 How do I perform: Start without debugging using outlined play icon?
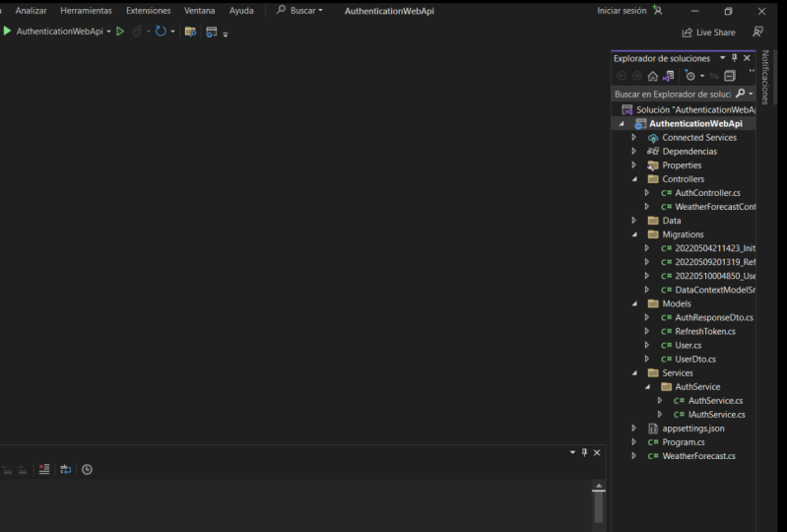[120, 32]
